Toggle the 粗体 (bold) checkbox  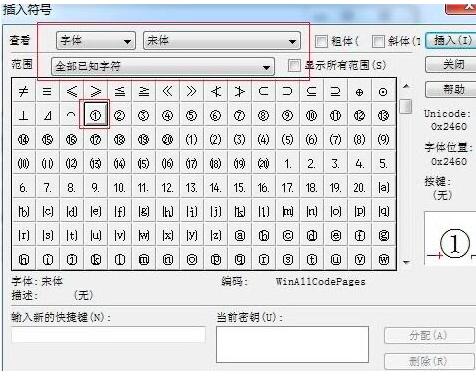pyautogui.click(x=321, y=41)
